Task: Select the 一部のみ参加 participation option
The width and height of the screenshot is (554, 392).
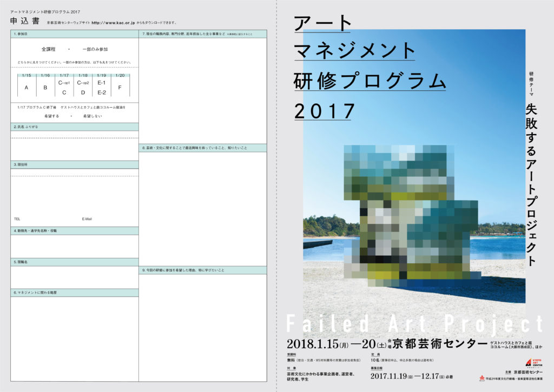Action: click(x=95, y=49)
